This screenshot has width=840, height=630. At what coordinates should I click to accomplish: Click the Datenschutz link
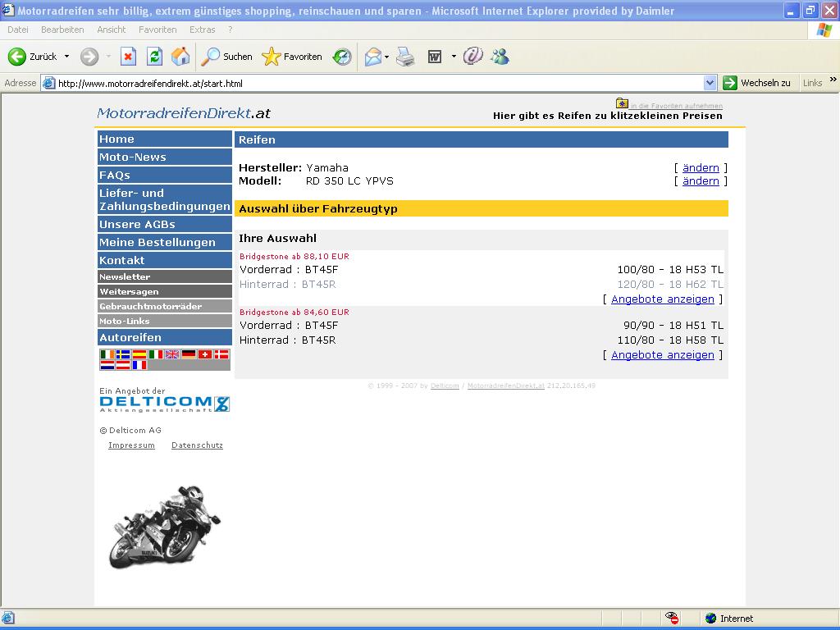[197, 445]
